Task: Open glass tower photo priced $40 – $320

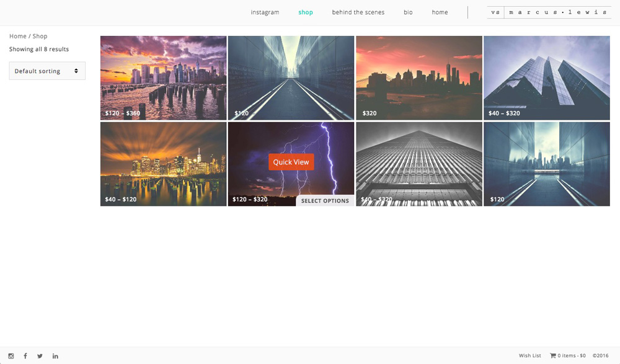Action: [x=547, y=78]
